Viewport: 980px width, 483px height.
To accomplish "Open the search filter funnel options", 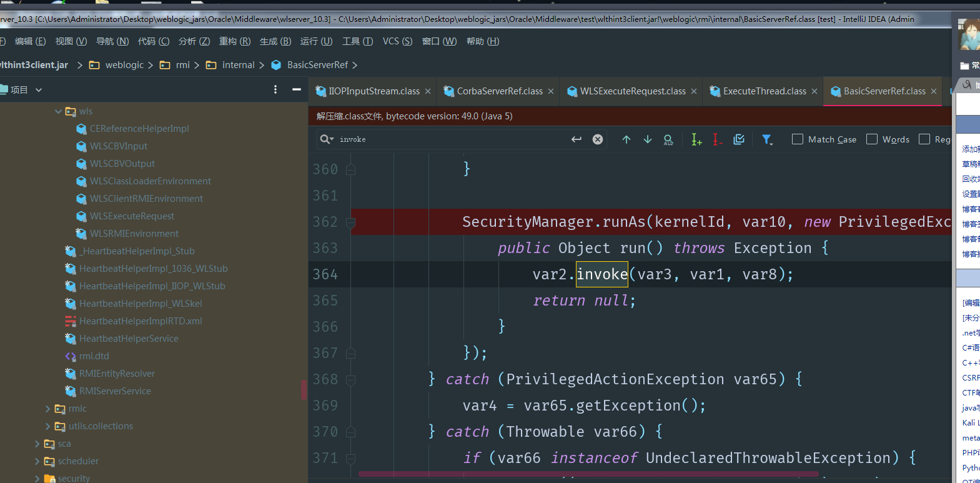I will pyautogui.click(x=767, y=139).
